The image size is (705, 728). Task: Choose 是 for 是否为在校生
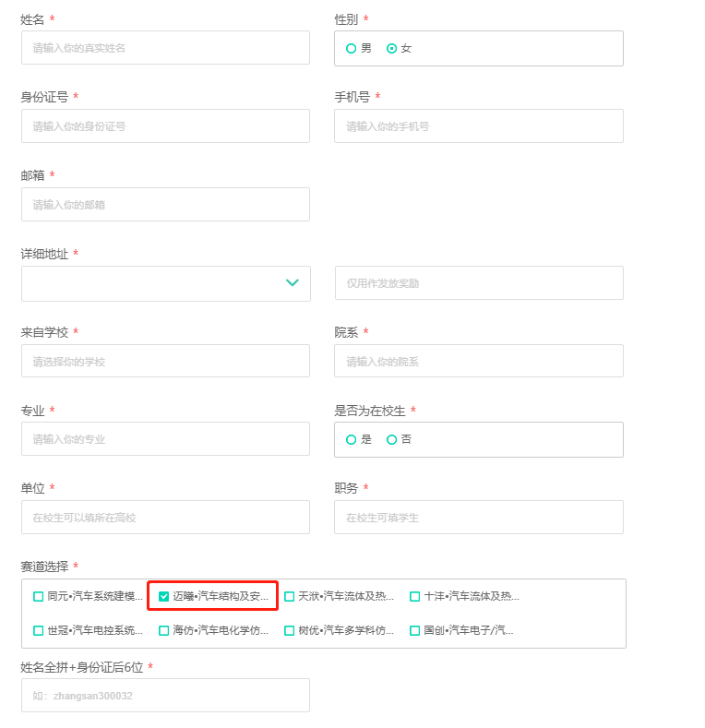[351, 439]
